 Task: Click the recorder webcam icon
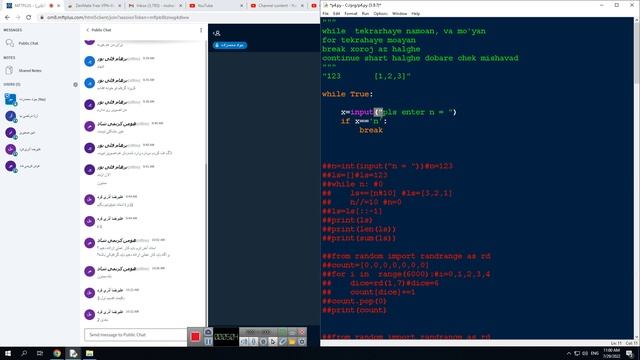tap(263, 342)
